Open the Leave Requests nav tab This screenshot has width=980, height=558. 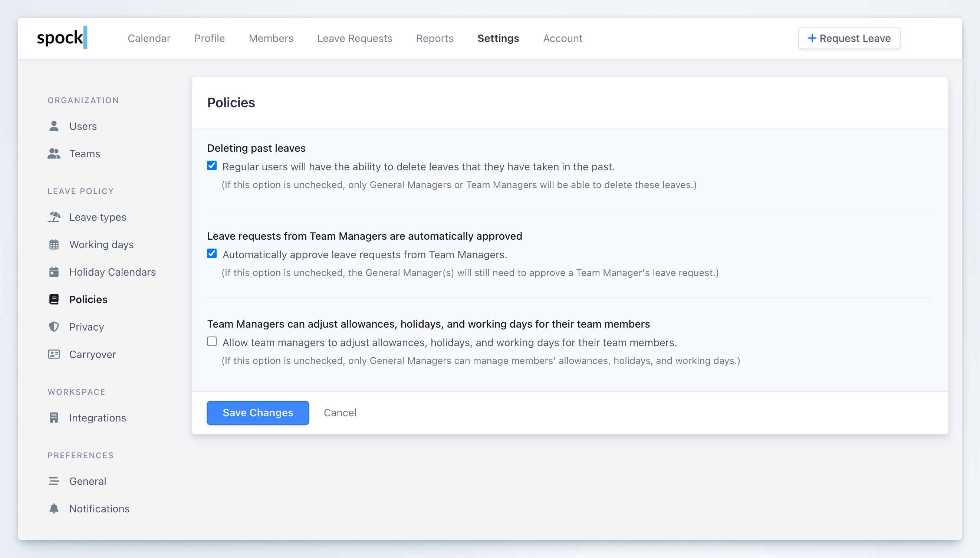coord(354,38)
